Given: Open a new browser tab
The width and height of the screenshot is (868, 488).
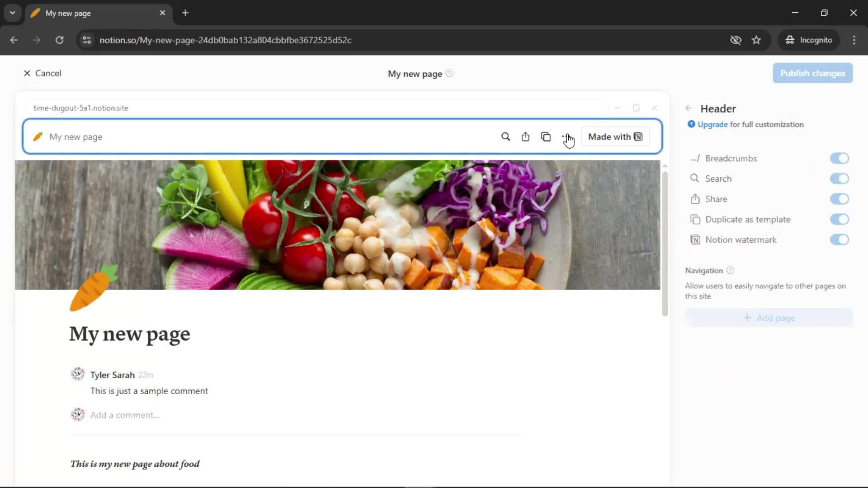Looking at the screenshot, I should [x=185, y=13].
